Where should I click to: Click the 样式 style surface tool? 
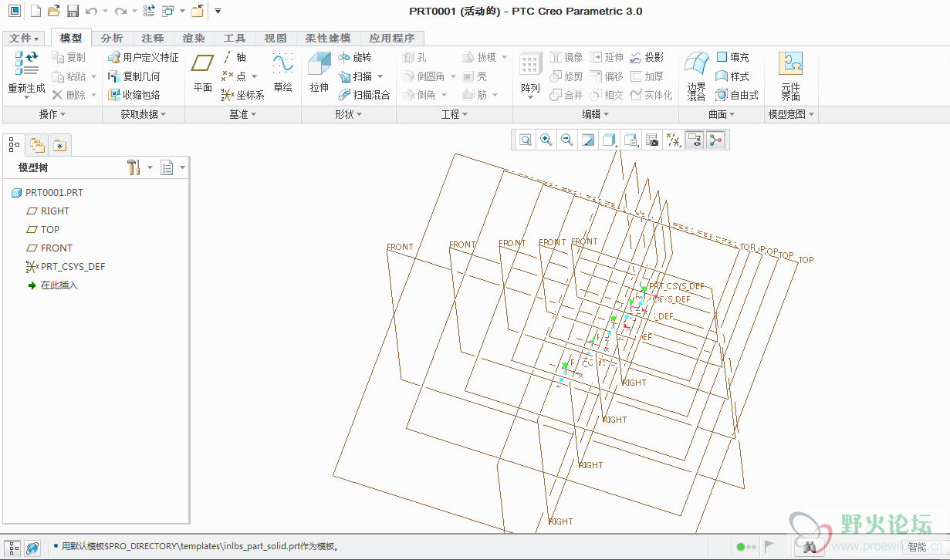point(732,76)
